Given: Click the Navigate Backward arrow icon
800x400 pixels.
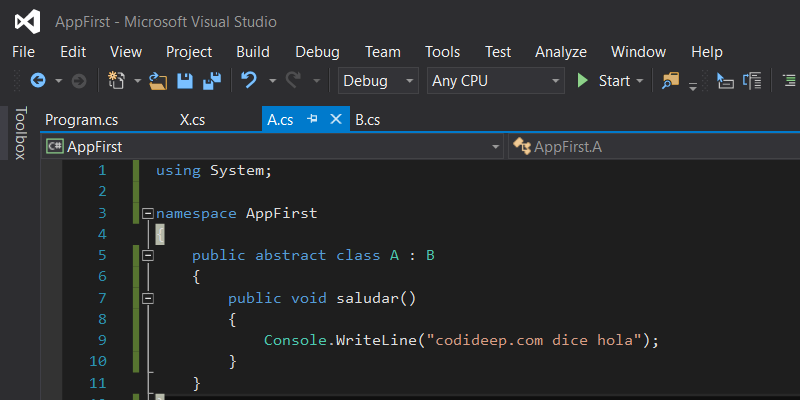Looking at the screenshot, I should point(38,81).
